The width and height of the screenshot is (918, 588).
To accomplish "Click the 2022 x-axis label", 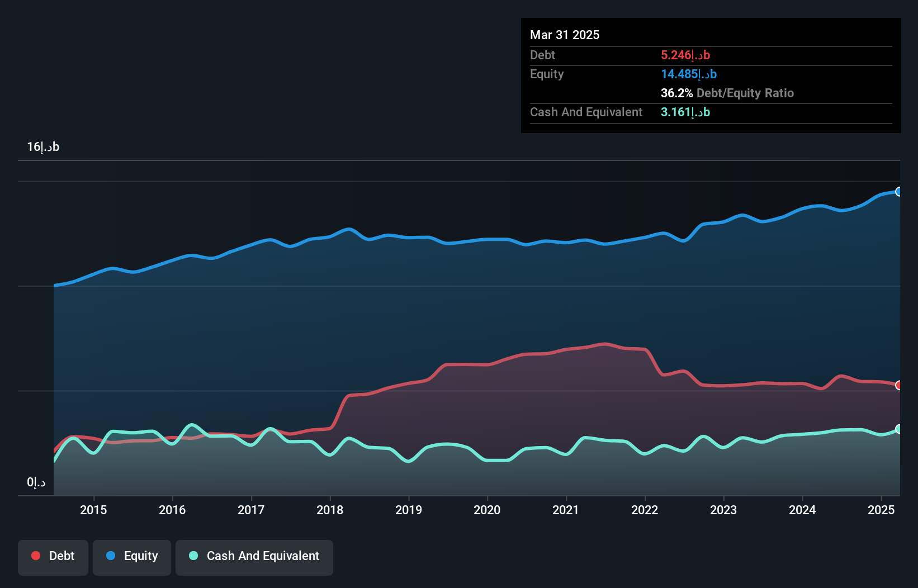I will coord(645,510).
